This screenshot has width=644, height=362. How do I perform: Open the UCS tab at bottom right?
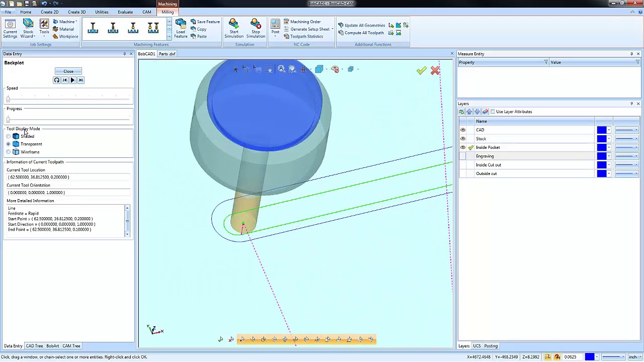pos(476,346)
